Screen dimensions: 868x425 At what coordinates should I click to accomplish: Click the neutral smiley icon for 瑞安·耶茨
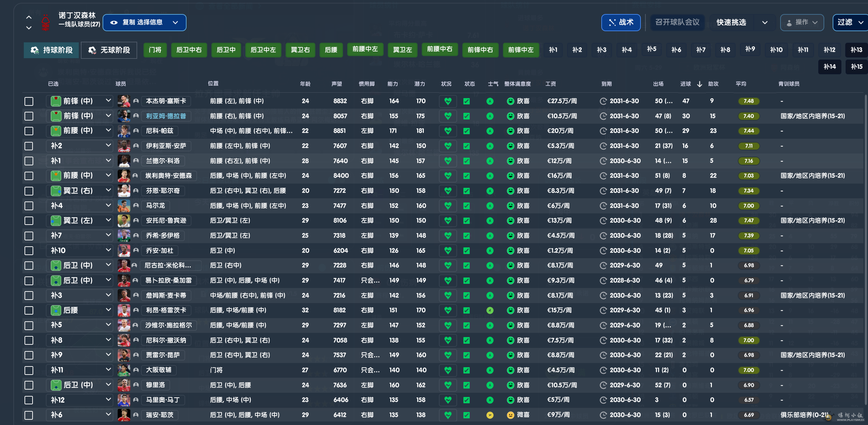(511, 415)
